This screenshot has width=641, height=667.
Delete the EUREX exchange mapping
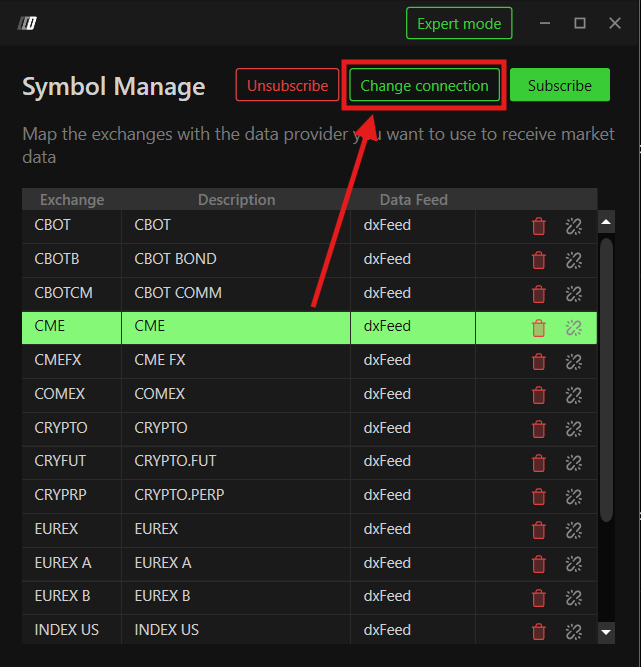tap(538, 530)
